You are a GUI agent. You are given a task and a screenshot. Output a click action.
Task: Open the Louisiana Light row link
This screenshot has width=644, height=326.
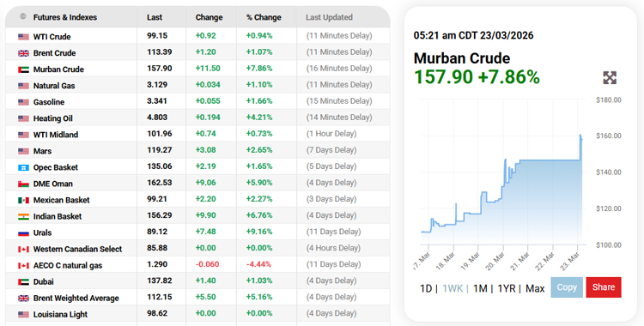60,315
